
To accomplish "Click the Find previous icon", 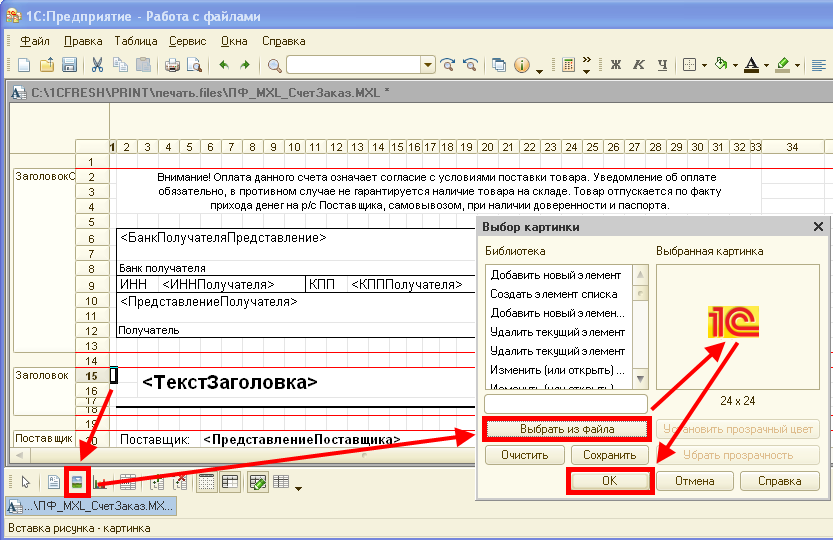I will click(470, 65).
